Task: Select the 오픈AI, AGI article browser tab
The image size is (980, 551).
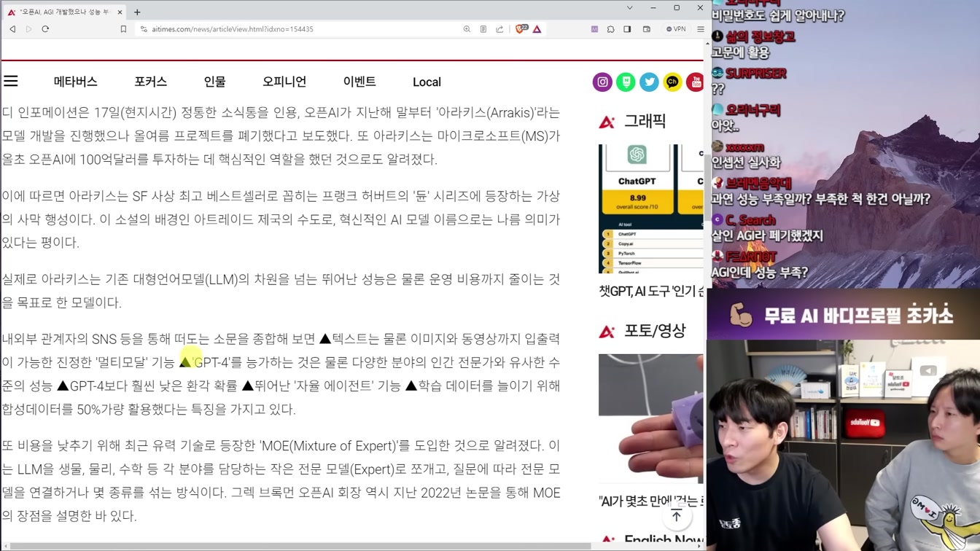Action: (66, 12)
